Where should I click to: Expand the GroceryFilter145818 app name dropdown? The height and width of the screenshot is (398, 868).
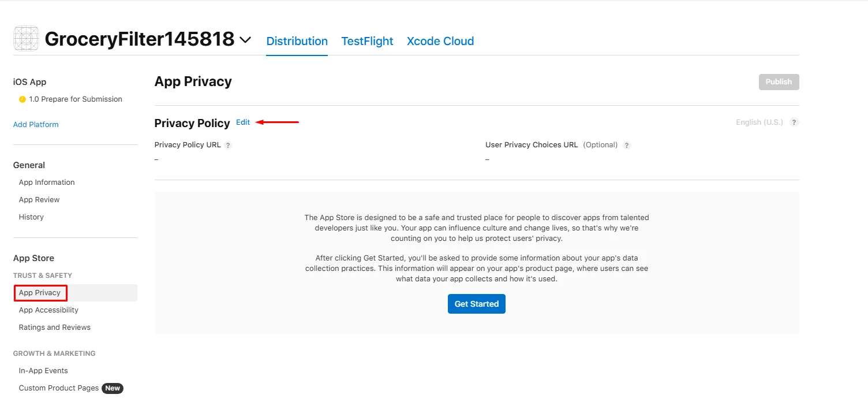click(245, 40)
